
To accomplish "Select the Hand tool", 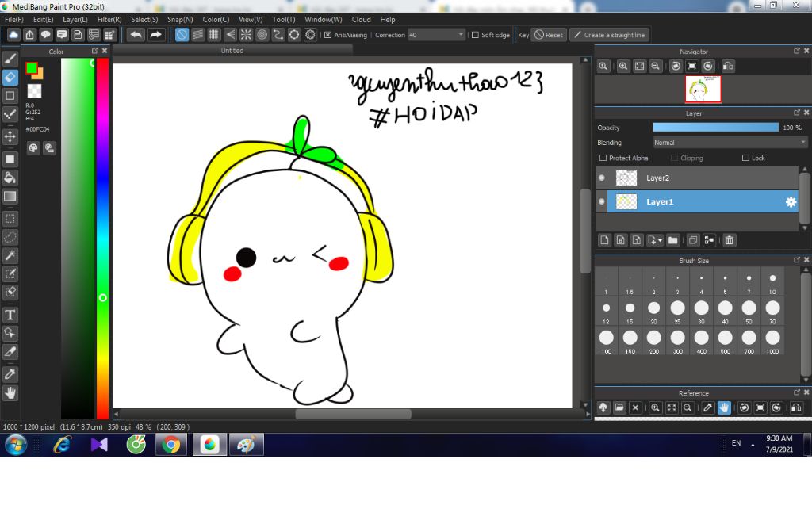I will pyautogui.click(x=10, y=393).
